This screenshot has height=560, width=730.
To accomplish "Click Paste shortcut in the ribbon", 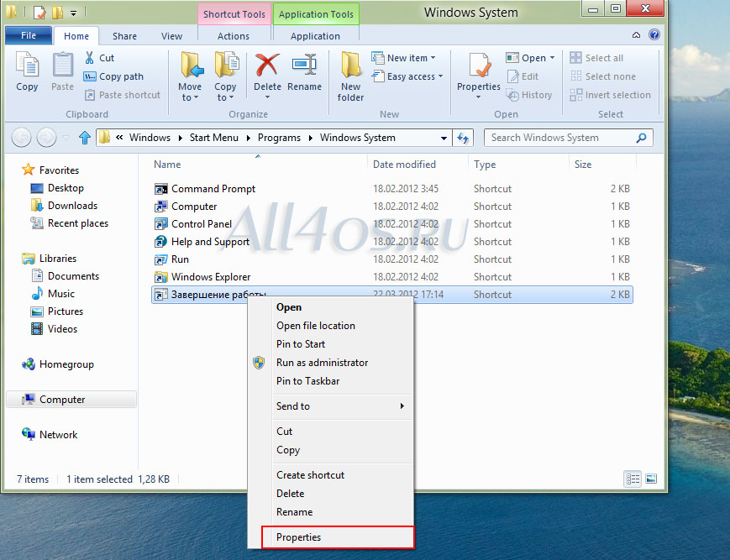I will pyautogui.click(x=122, y=95).
